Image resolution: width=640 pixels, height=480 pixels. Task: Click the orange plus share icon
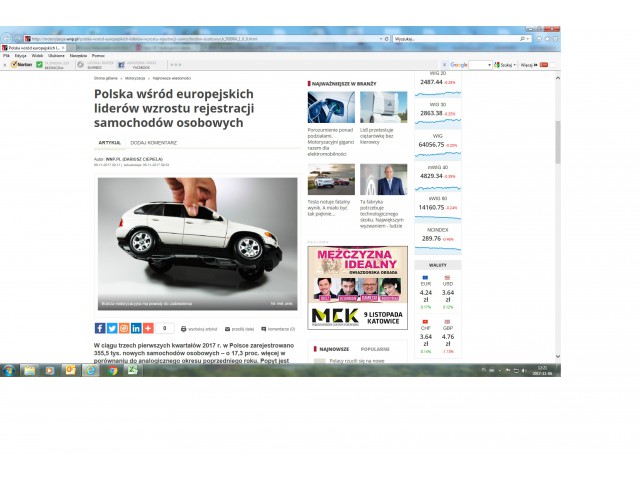[x=148, y=328]
